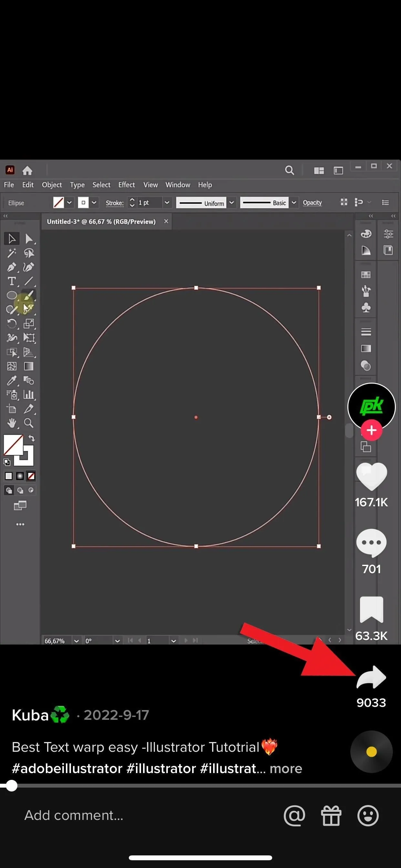Enable Draw Behind mode

click(20, 490)
